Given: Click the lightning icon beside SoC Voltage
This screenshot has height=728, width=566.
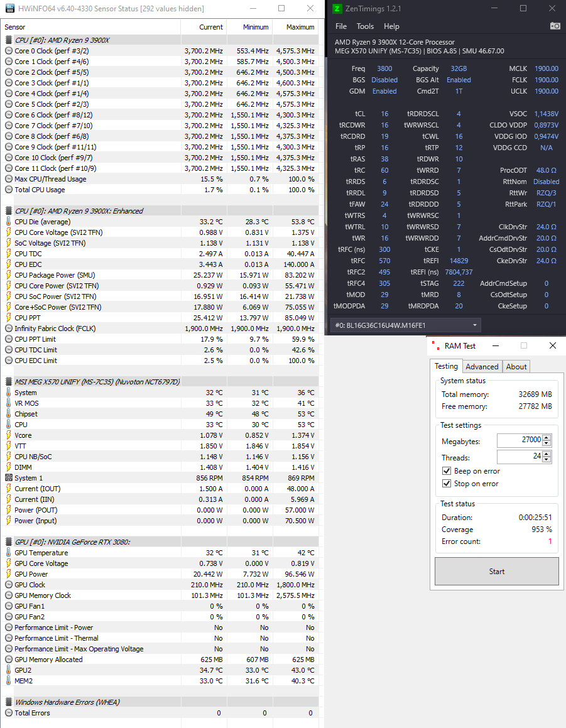Looking at the screenshot, I should click(9, 243).
